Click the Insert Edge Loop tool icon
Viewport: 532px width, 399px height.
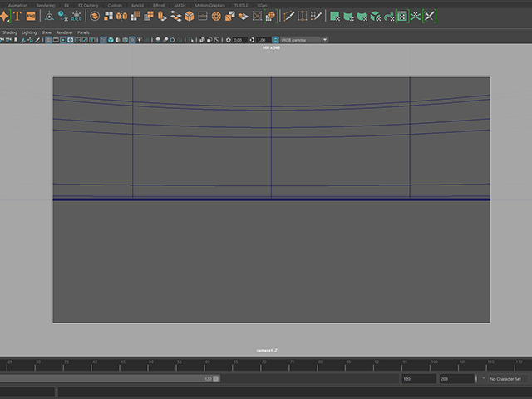[302, 16]
